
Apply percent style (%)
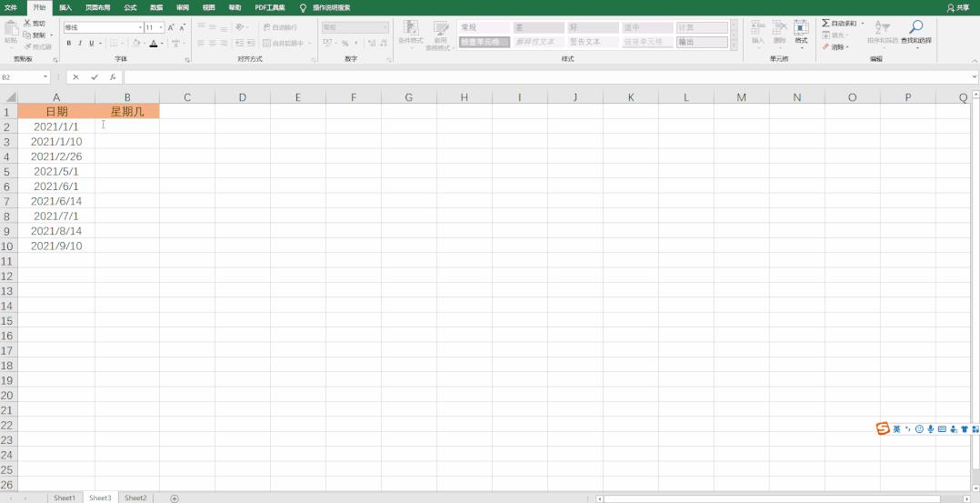345,43
